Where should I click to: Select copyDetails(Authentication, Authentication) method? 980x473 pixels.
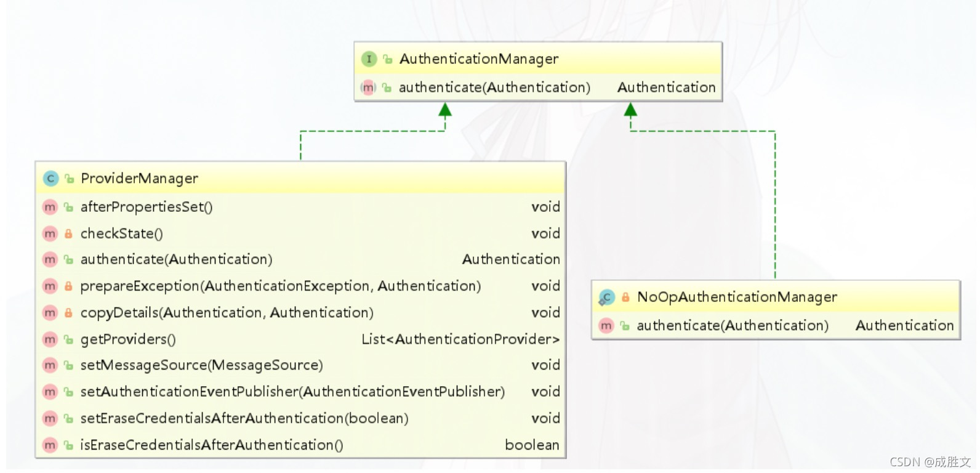227,313
